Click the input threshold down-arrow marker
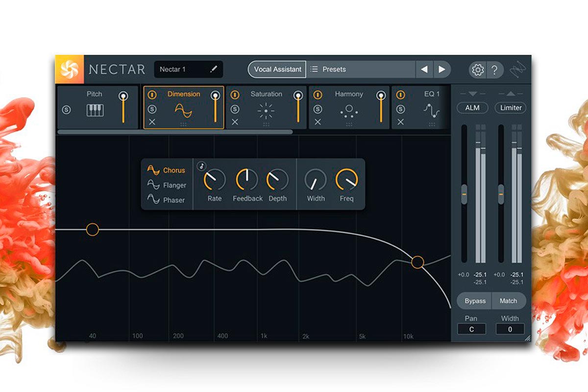The height and width of the screenshot is (392, 588). [472, 94]
